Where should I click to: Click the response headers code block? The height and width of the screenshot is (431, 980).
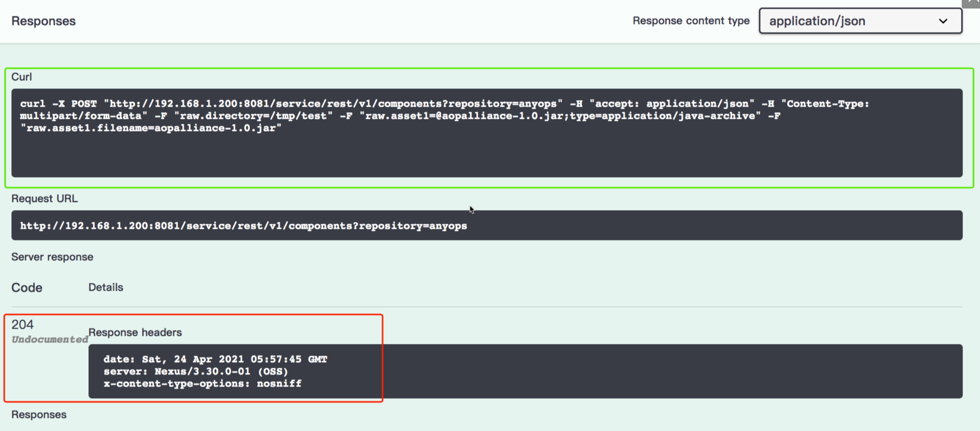525,371
